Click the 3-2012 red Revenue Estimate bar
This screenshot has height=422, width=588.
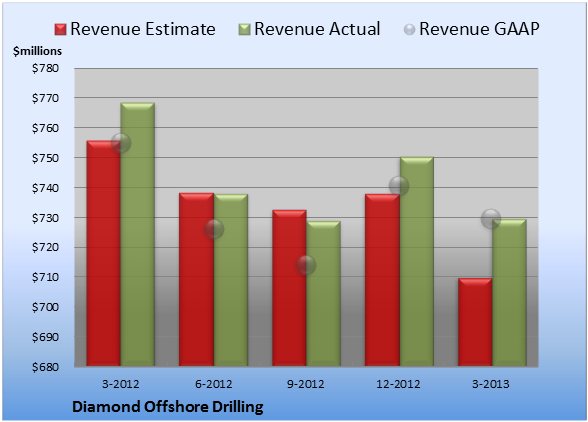point(104,253)
